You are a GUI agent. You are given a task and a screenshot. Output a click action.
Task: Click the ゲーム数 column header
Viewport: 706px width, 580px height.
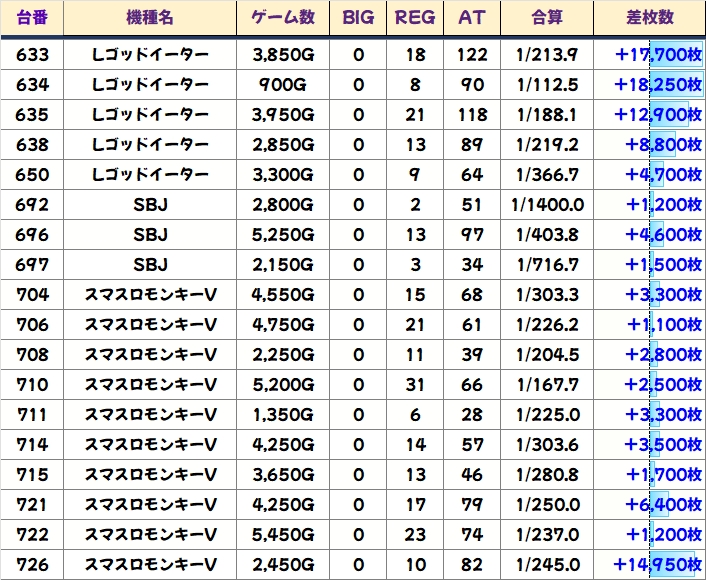[283, 18]
